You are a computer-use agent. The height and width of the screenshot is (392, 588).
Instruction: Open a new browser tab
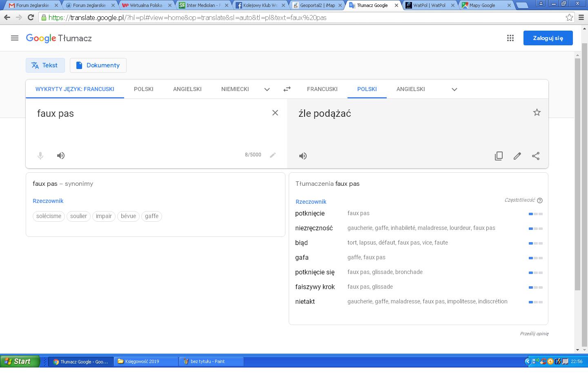[x=521, y=5]
